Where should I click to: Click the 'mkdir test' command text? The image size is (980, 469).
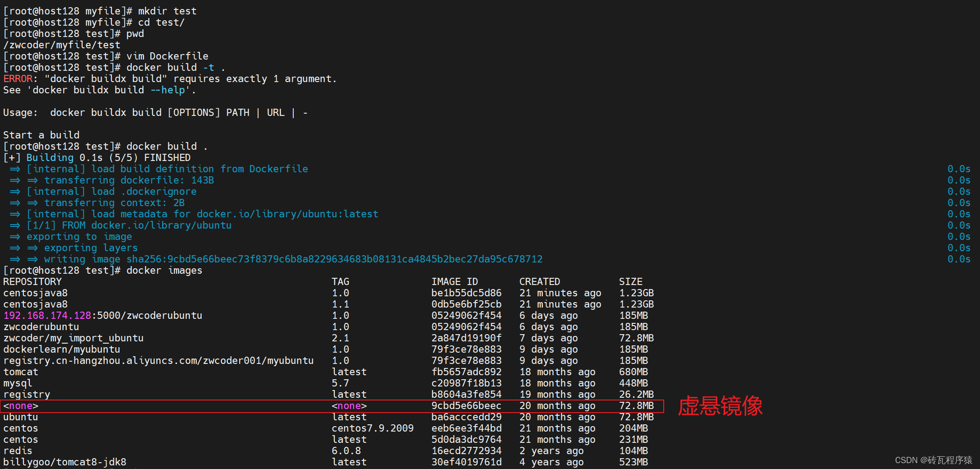(167, 11)
